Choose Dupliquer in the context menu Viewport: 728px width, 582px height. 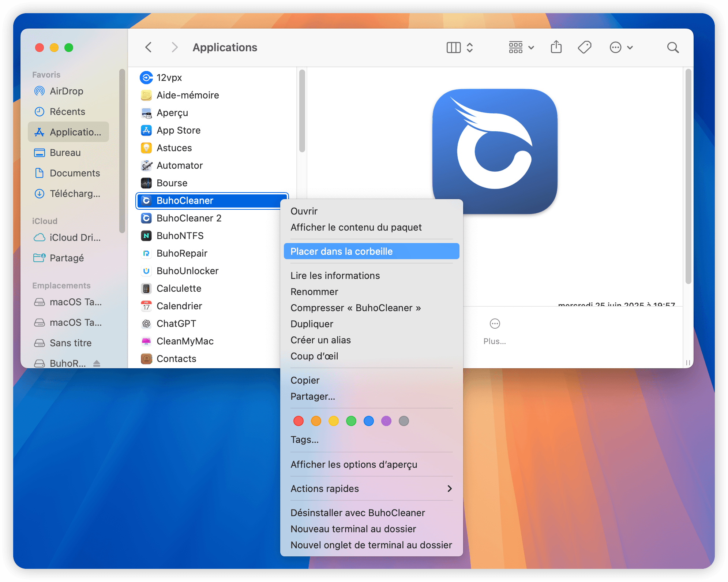[x=371, y=324]
